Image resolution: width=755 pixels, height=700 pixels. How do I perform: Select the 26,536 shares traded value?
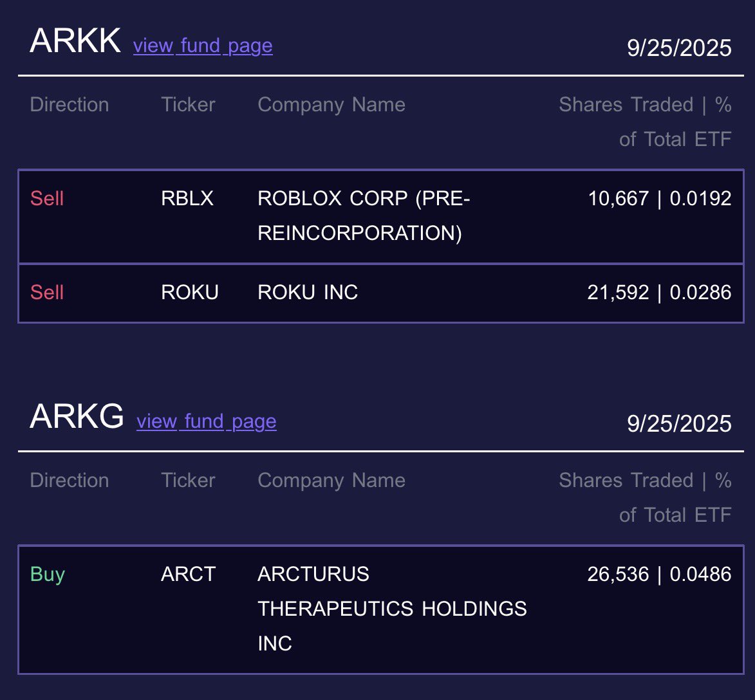618,575
